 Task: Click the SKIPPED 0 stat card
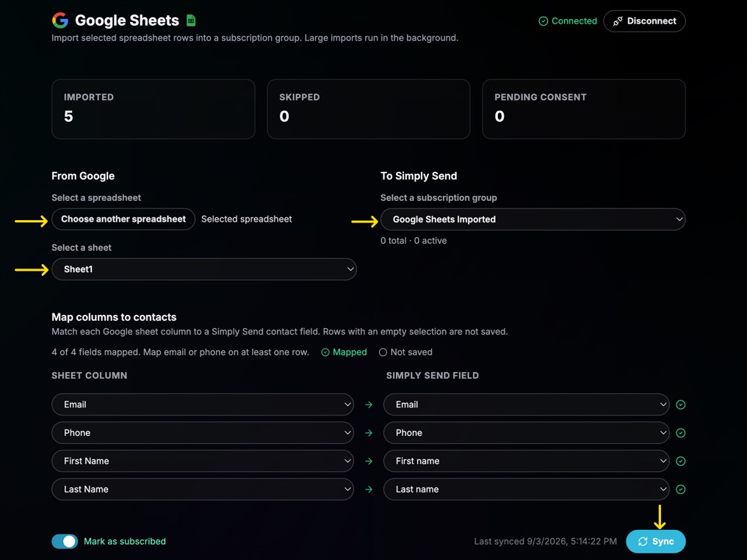click(x=369, y=109)
